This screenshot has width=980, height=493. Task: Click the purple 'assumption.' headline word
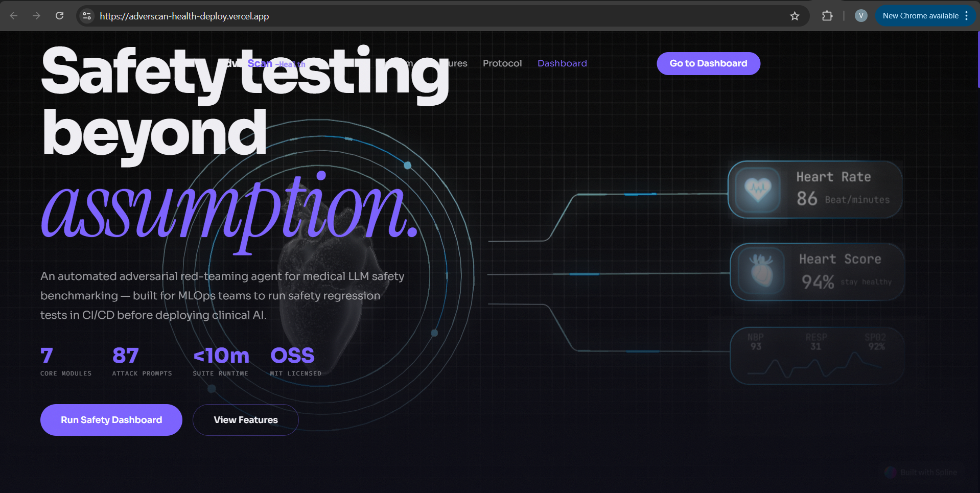(x=230, y=212)
